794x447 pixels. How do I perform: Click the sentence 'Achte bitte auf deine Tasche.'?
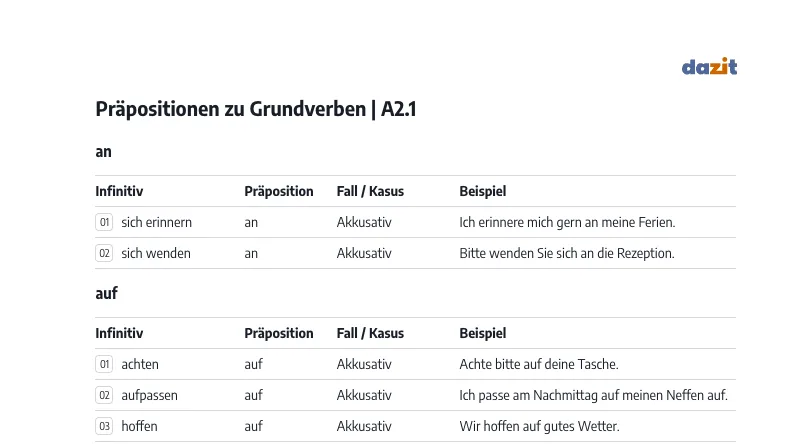[x=539, y=364]
